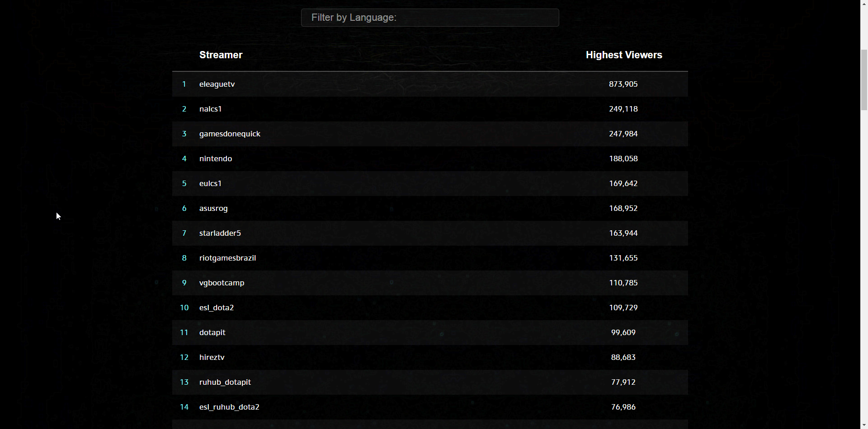Open the eleaguetv streamer entry
The height and width of the screenshot is (429, 868).
coord(217,84)
